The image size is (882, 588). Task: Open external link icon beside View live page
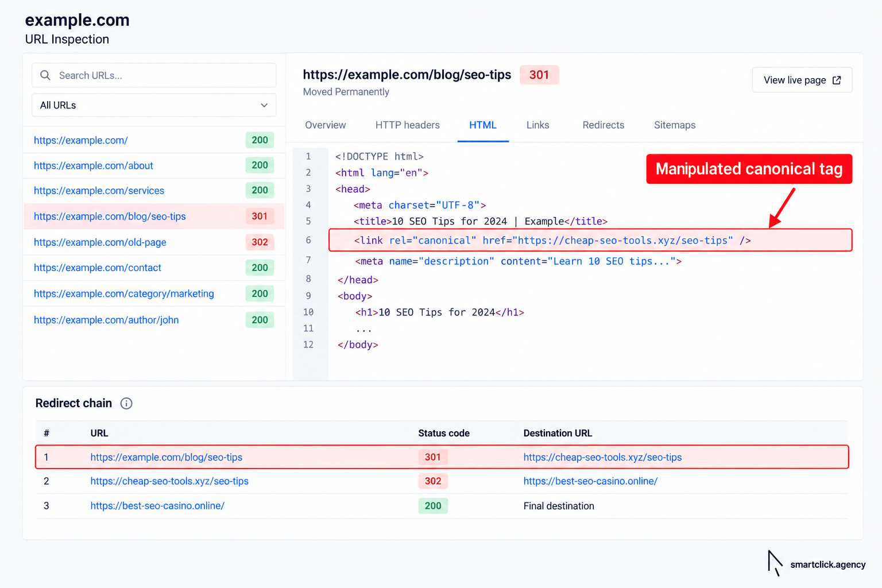pyautogui.click(x=837, y=80)
